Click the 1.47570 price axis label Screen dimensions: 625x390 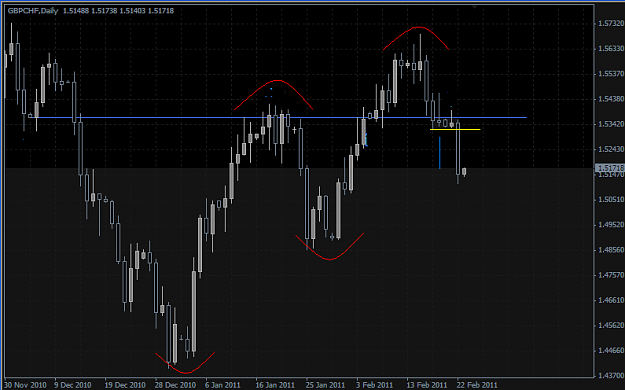(611, 275)
